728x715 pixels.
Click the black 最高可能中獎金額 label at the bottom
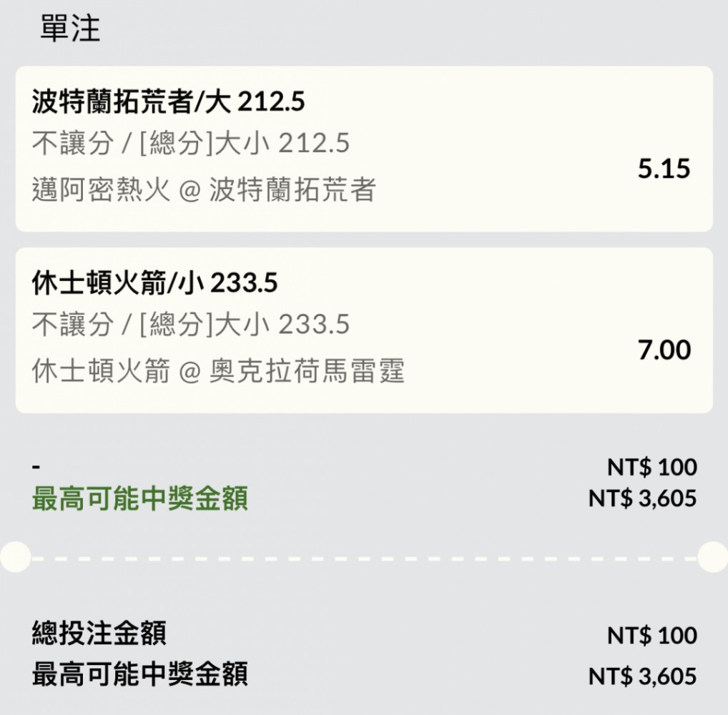[140, 674]
